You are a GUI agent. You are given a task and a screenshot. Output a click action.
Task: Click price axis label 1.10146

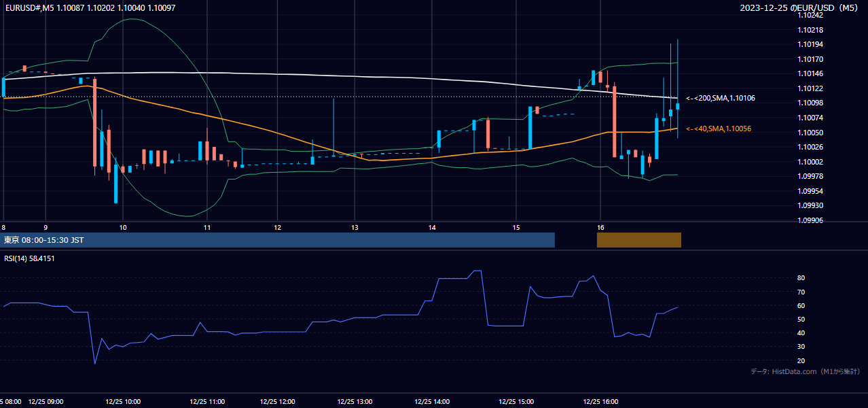click(x=810, y=73)
